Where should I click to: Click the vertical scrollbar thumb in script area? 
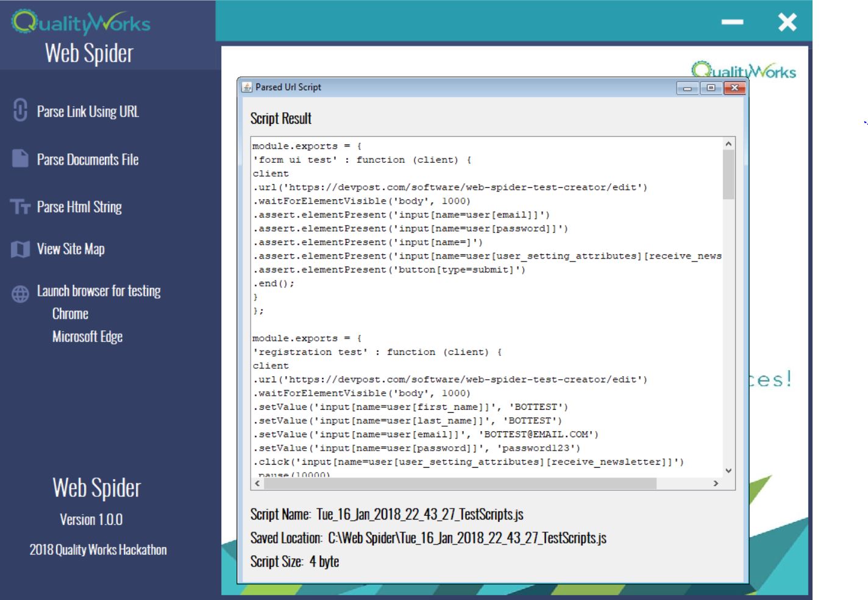click(728, 174)
